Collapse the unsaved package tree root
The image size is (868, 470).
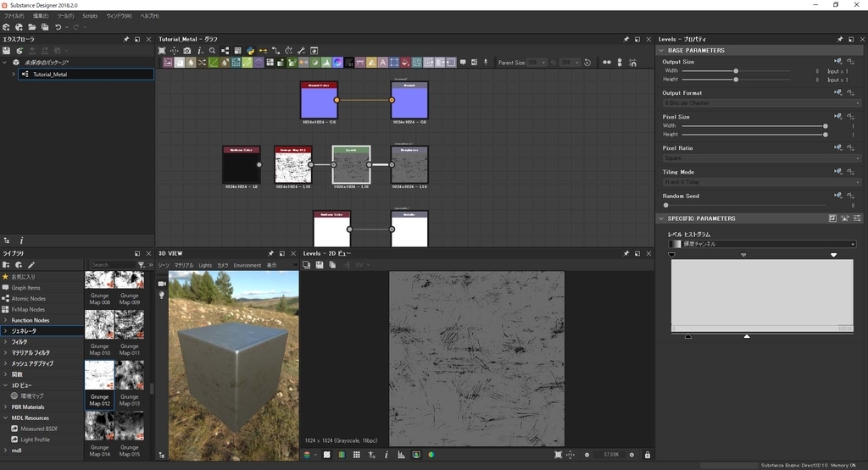tap(6, 63)
